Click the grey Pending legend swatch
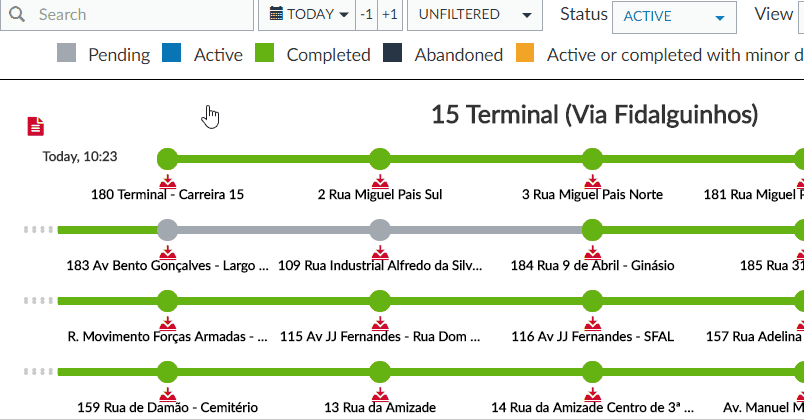This screenshot has width=804, height=420. (x=67, y=54)
